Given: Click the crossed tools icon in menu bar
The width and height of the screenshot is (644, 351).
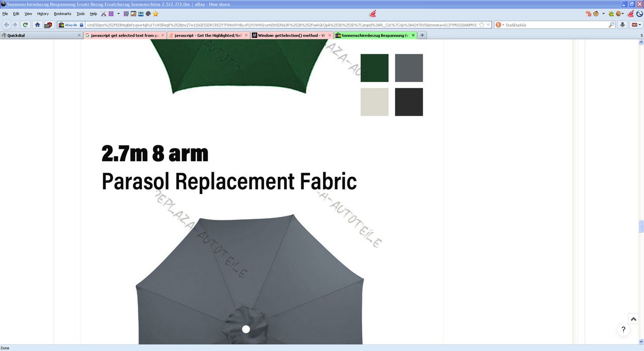Looking at the screenshot, I should click(104, 14).
